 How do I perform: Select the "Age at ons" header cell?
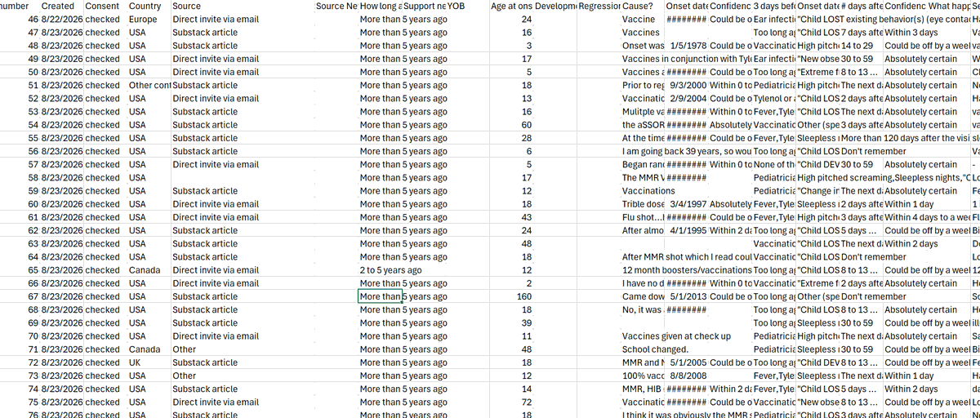coord(511,6)
